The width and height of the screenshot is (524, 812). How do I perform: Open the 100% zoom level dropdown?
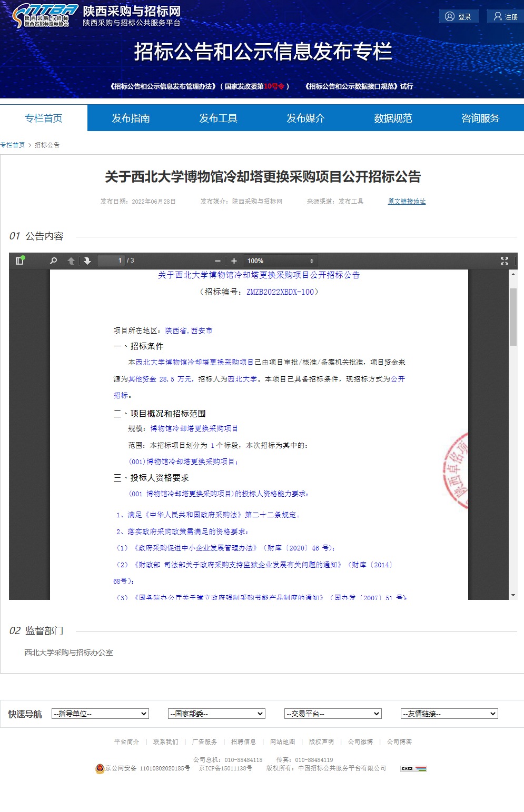click(x=281, y=261)
